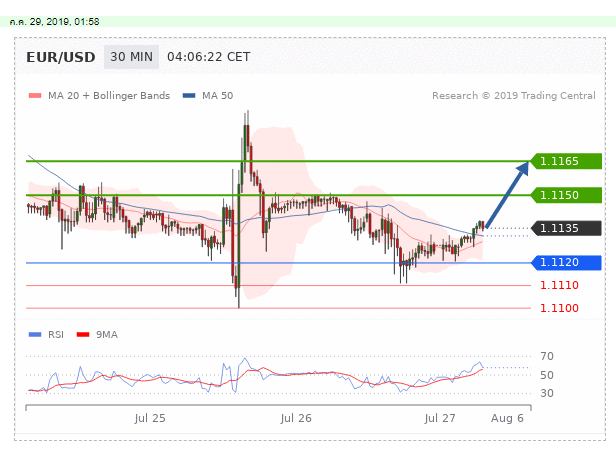Viewport: 616px width, 459px height.
Task: Click the EUR/USD pair title
Action: pos(60,57)
